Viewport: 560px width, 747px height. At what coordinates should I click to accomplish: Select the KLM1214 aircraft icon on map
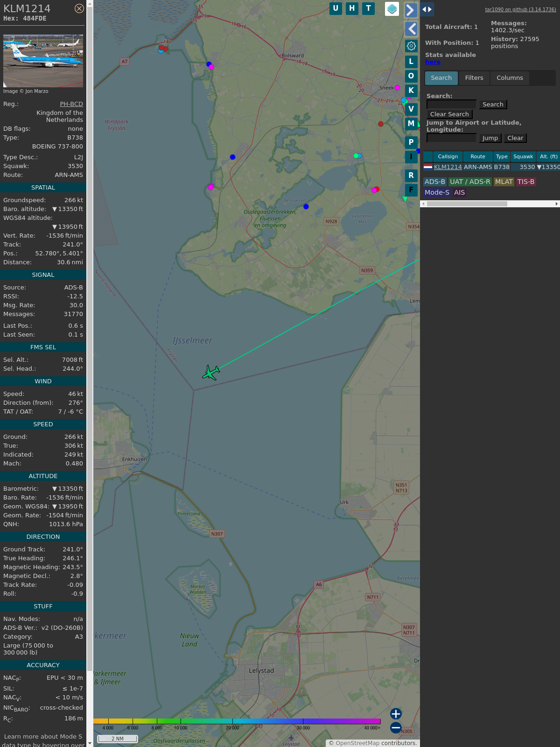tap(211, 373)
